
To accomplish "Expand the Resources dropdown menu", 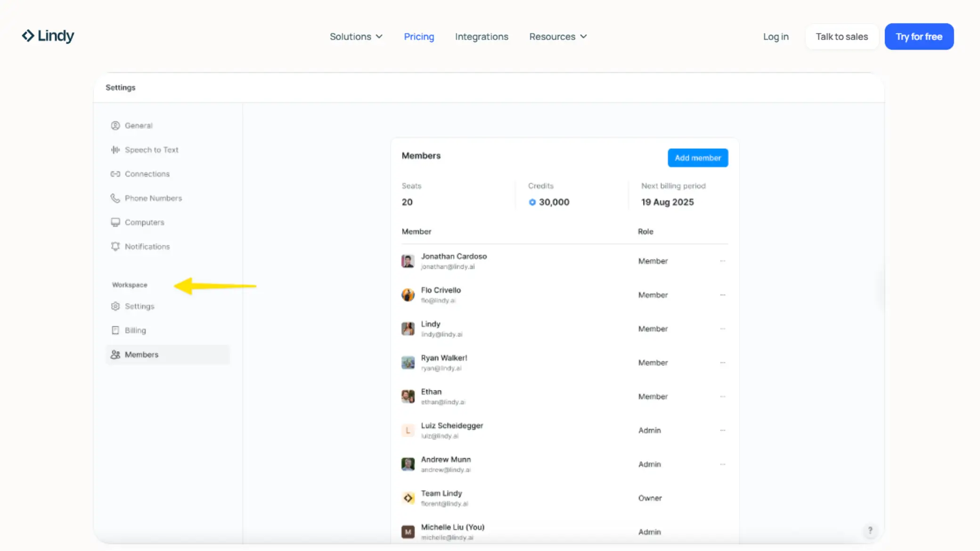I will click(x=558, y=37).
